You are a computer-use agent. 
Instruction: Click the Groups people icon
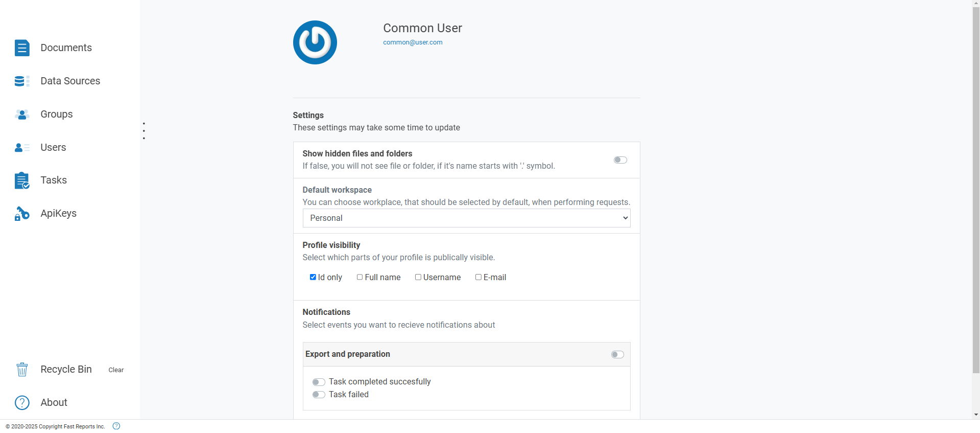(x=22, y=114)
